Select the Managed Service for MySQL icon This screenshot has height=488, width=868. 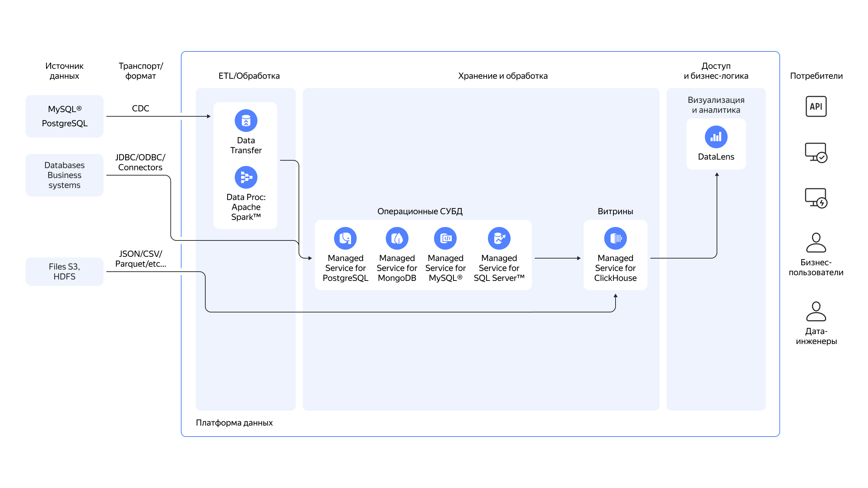(445, 238)
